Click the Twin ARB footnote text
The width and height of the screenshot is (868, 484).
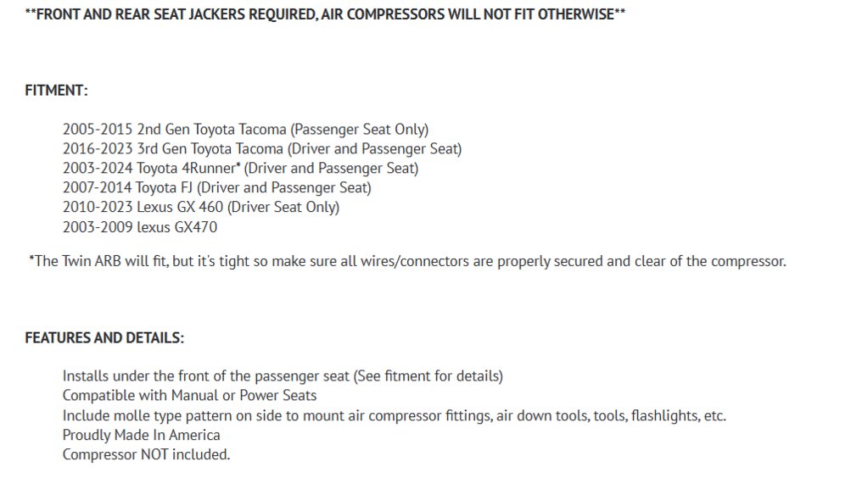coord(407,261)
